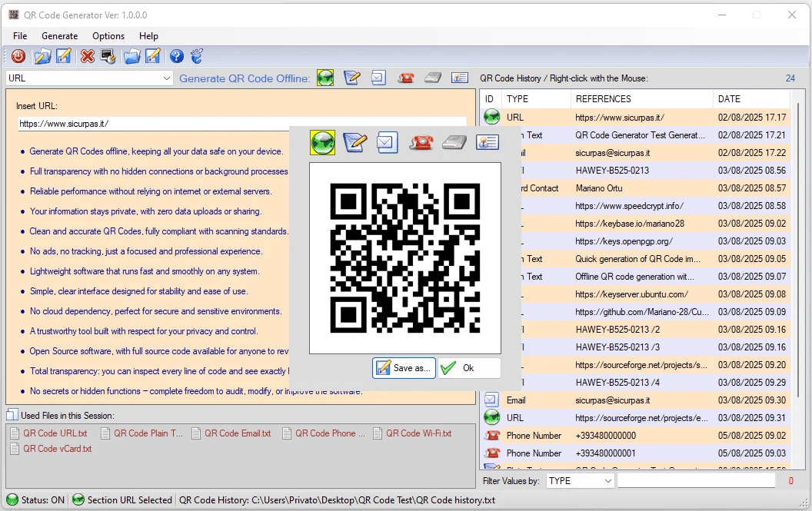Select the https://keybase.io/mariano28 history row
812x511 pixels.
[x=656, y=223]
